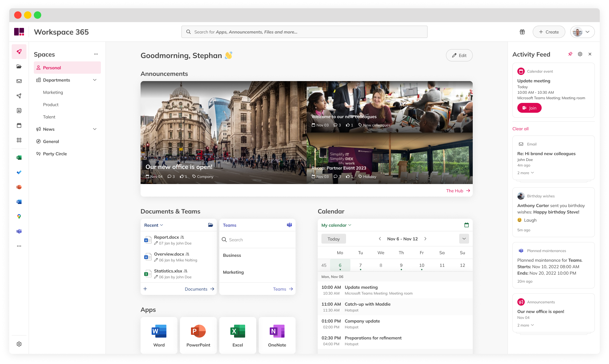Open settings gear at sidebar bottom

click(x=19, y=344)
